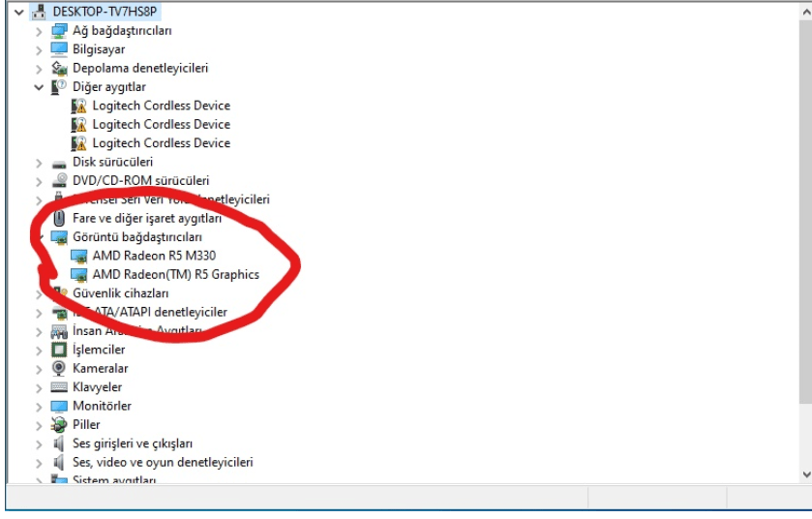This screenshot has width=812, height=519.
Task: Select DVD/CD-ROM sürücüleri label
Action: tap(141, 181)
